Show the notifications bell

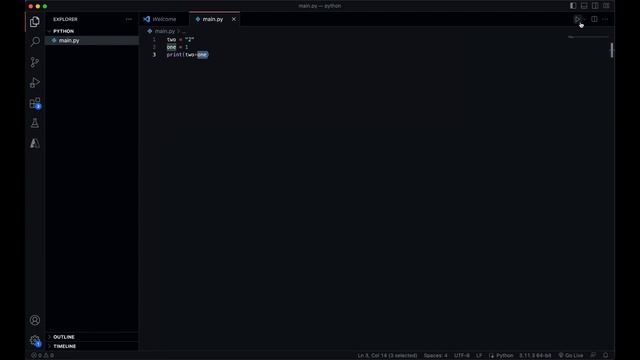[606, 355]
